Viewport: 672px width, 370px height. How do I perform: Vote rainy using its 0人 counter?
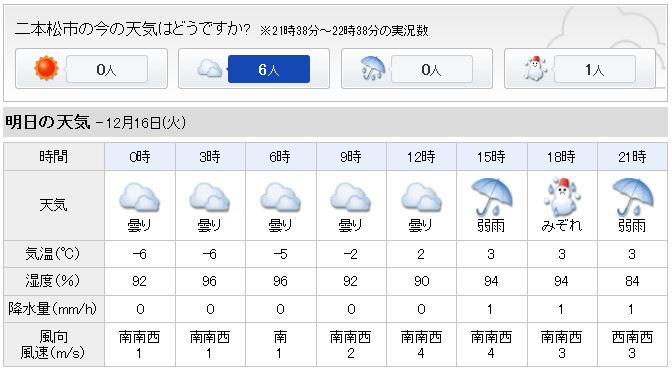[x=432, y=69]
